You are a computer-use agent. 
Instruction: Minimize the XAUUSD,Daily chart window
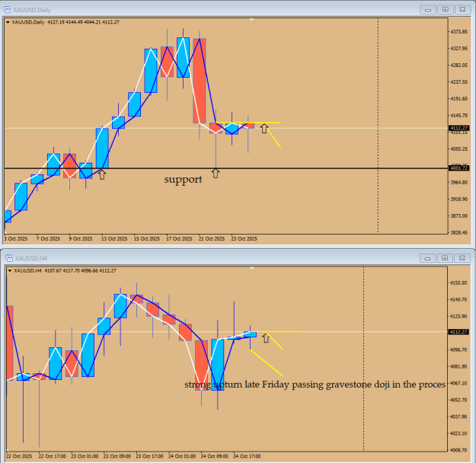[x=428, y=10]
